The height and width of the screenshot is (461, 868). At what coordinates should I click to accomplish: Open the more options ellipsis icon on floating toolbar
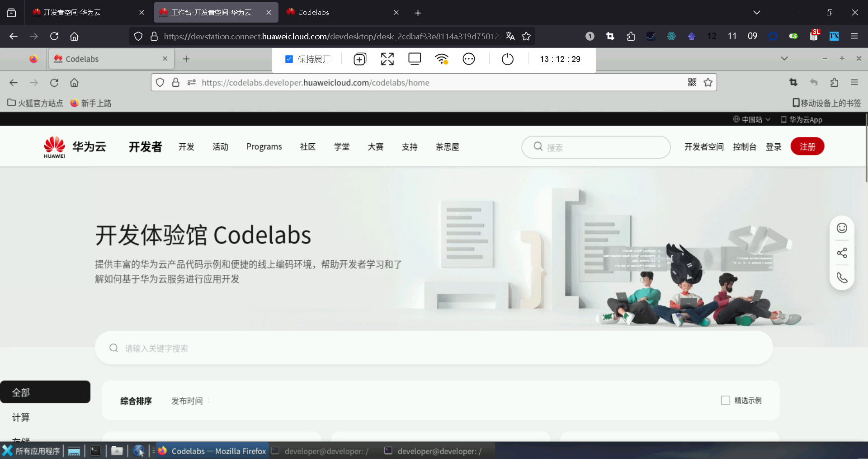coord(469,59)
